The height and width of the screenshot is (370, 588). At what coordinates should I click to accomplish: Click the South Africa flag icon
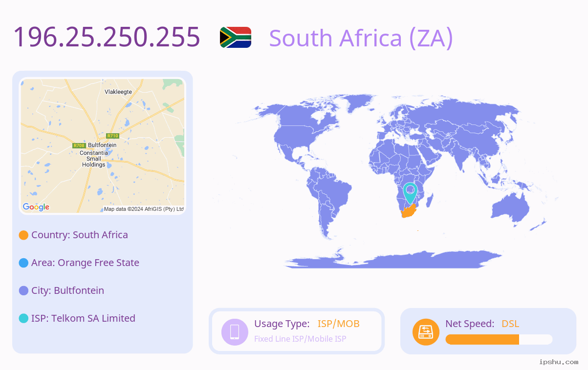[236, 37]
